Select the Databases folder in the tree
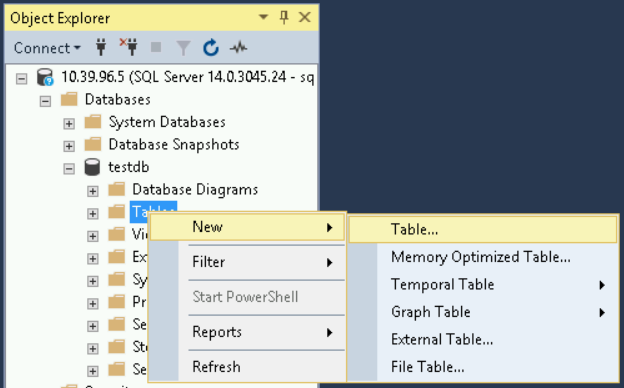 tap(118, 99)
